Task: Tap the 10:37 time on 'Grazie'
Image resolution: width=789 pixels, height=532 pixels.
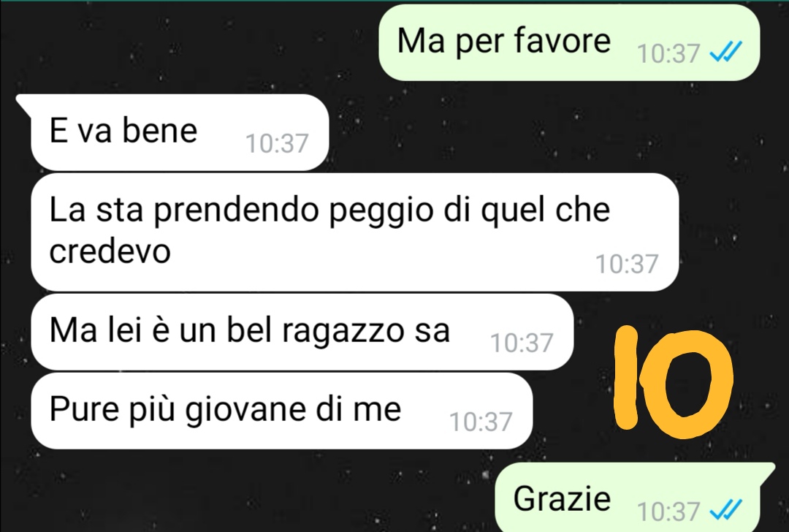Action: coord(668,512)
